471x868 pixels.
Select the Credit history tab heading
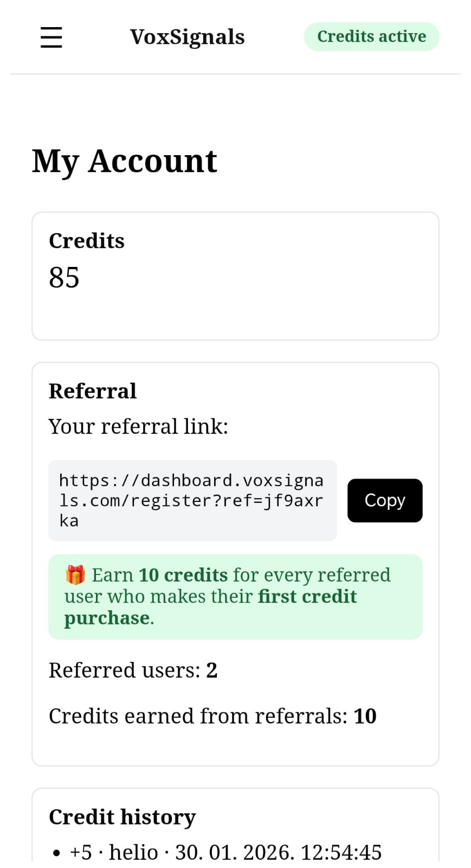coord(122,816)
